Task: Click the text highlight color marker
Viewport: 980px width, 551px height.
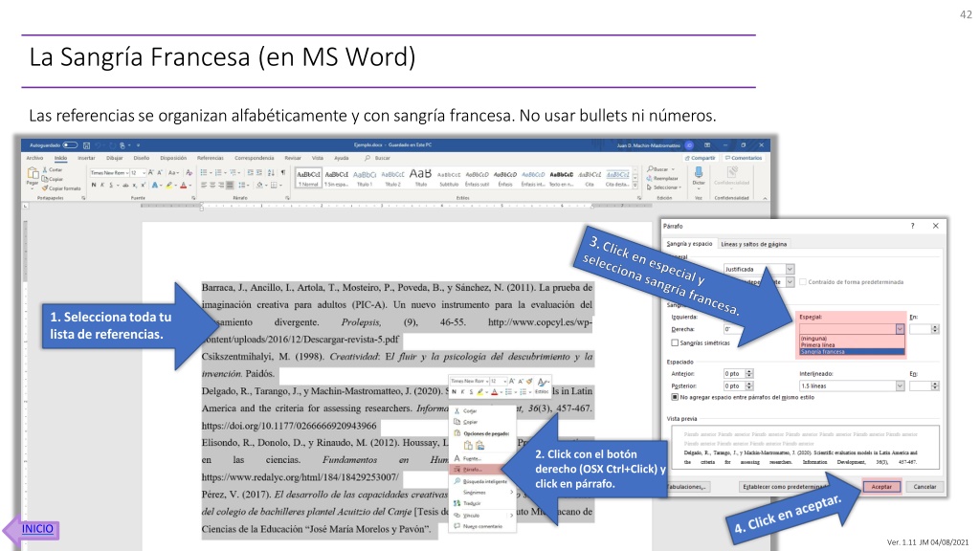Action: [168, 185]
